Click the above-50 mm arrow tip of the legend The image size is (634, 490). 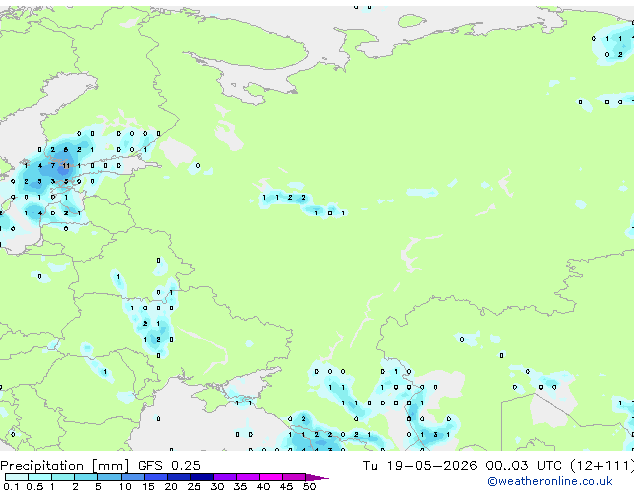pyautogui.click(x=317, y=477)
